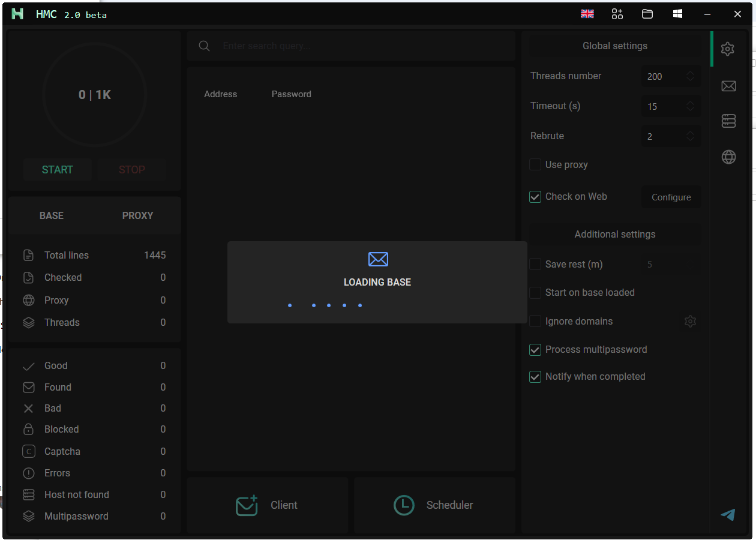Open Configure for Check on Web
756x540 pixels.
tap(671, 197)
